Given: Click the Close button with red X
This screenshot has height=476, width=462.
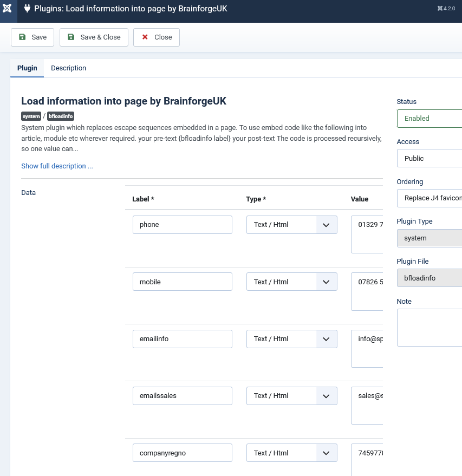Looking at the screenshot, I should 157,37.
